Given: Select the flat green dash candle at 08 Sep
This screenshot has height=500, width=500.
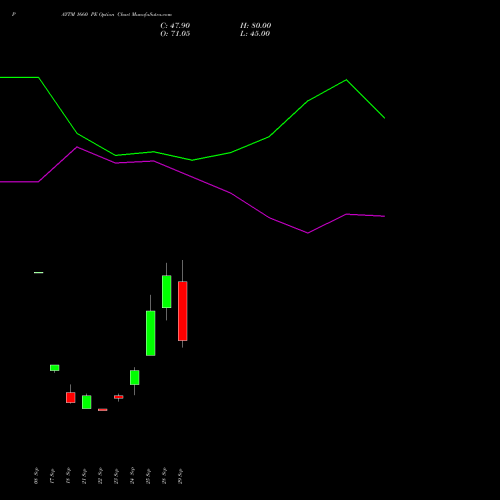Looking at the screenshot, I should tap(38, 273).
